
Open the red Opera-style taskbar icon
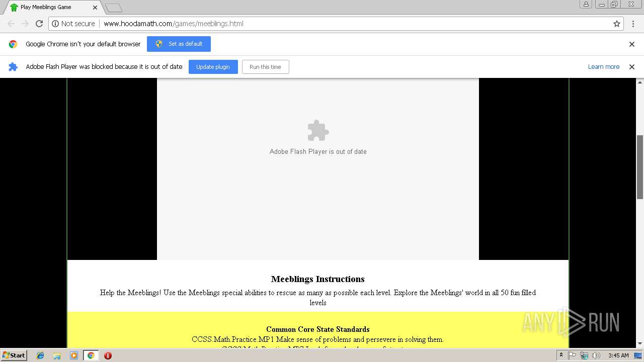108,355
